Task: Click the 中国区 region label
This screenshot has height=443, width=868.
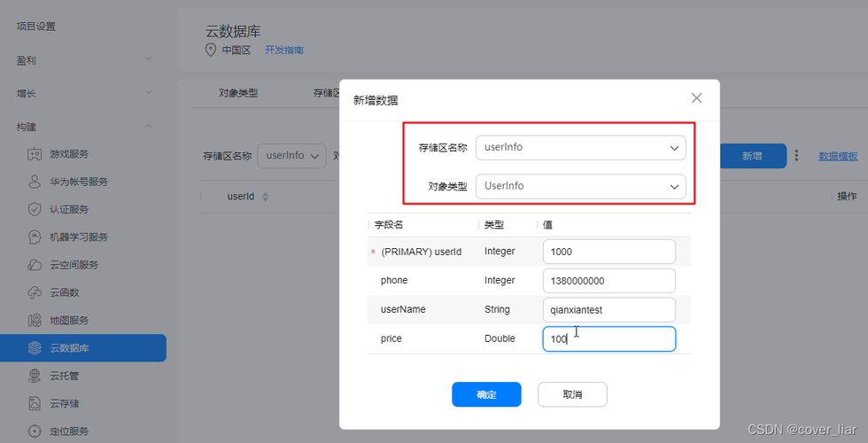Action: point(236,50)
